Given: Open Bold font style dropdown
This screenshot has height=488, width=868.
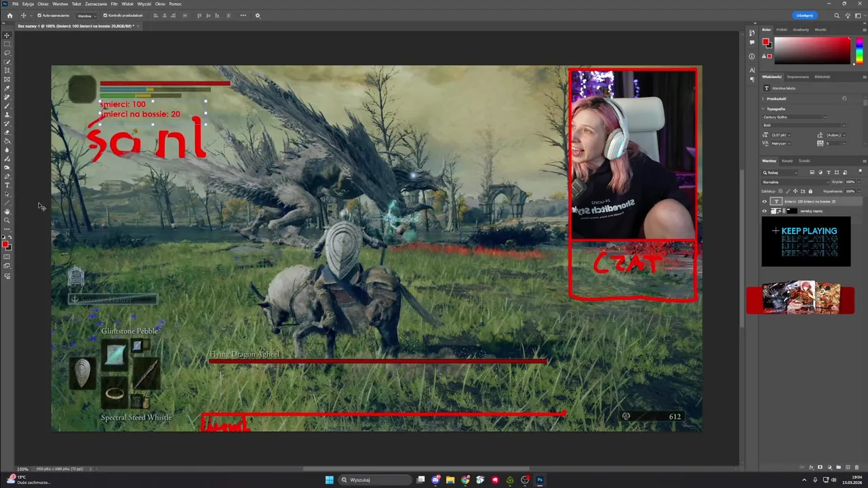Looking at the screenshot, I should coord(804,125).
